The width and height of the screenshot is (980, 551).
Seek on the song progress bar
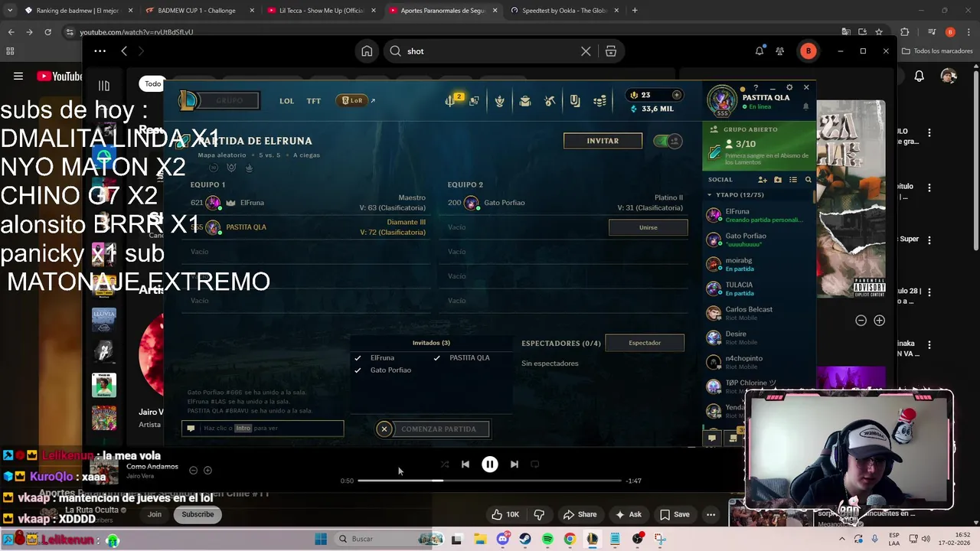click(489, 481)
